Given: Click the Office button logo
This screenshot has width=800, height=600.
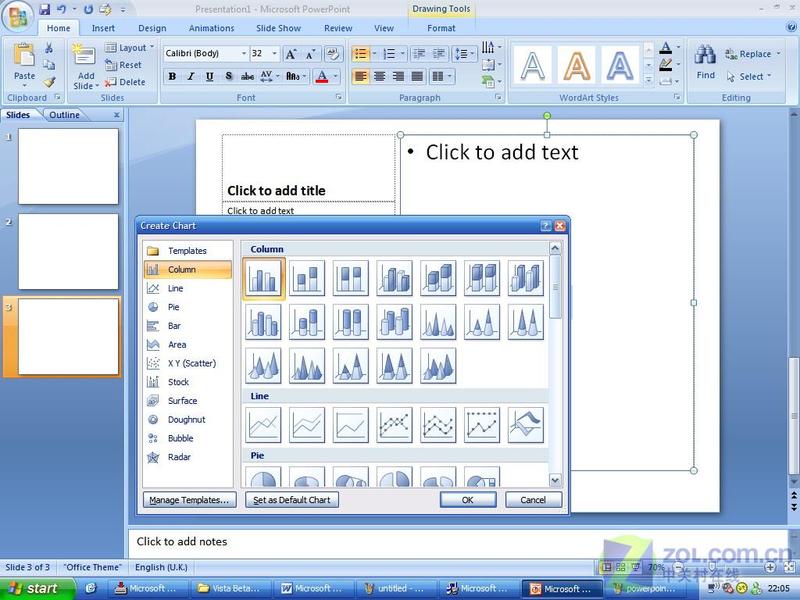Looking at the screenshot, I should (17, 16).
